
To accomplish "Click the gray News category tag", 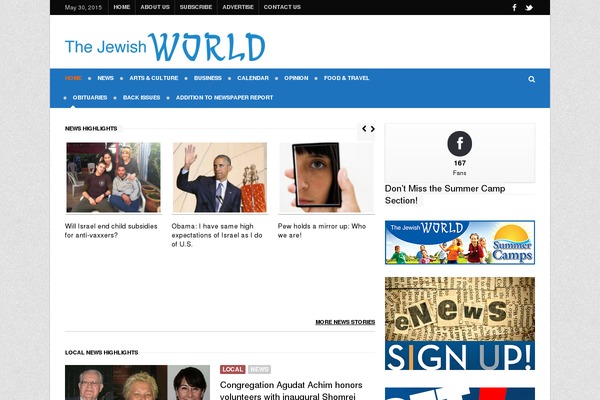I will (x=259, y=369).
